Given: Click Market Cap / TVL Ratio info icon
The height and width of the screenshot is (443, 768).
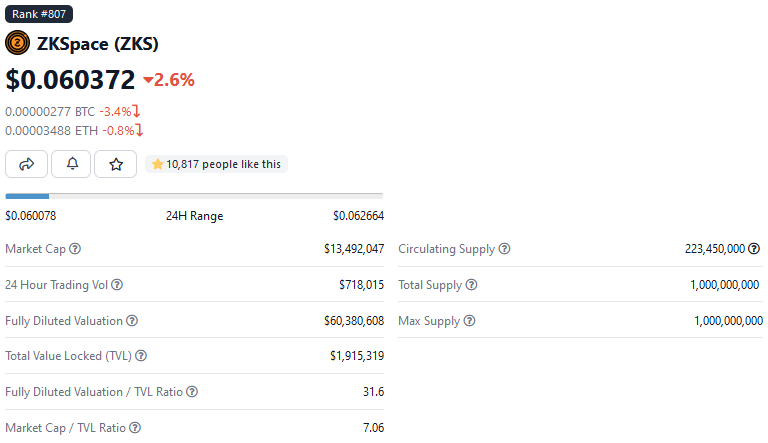Looking at the screenshot, I should coord(135,428).
